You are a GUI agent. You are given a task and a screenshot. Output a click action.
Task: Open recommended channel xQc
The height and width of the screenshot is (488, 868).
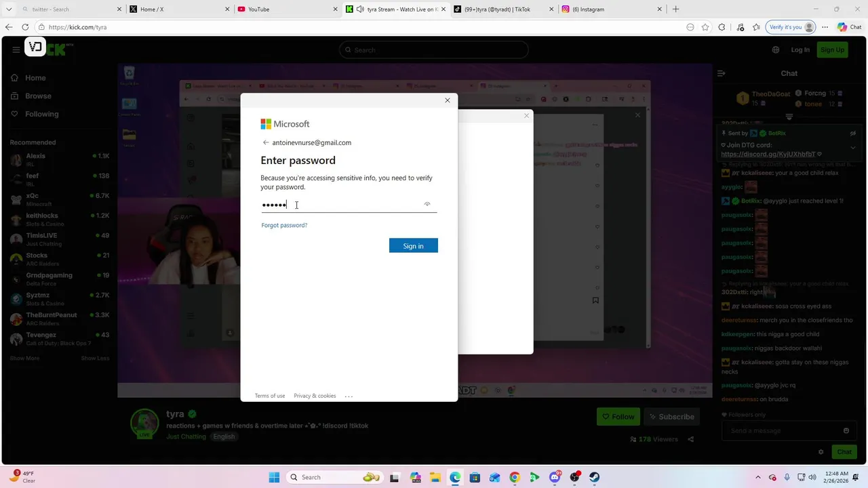coord(60,199)
